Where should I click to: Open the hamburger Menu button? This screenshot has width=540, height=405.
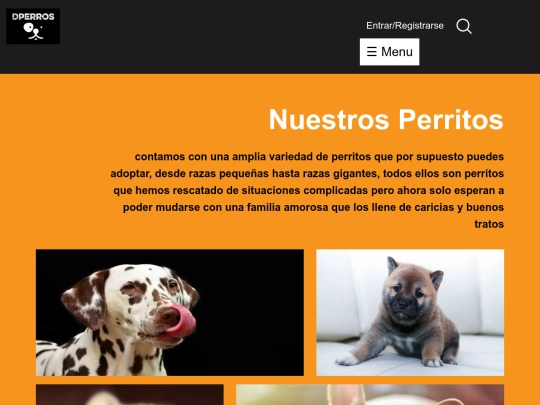pos(390,52)
